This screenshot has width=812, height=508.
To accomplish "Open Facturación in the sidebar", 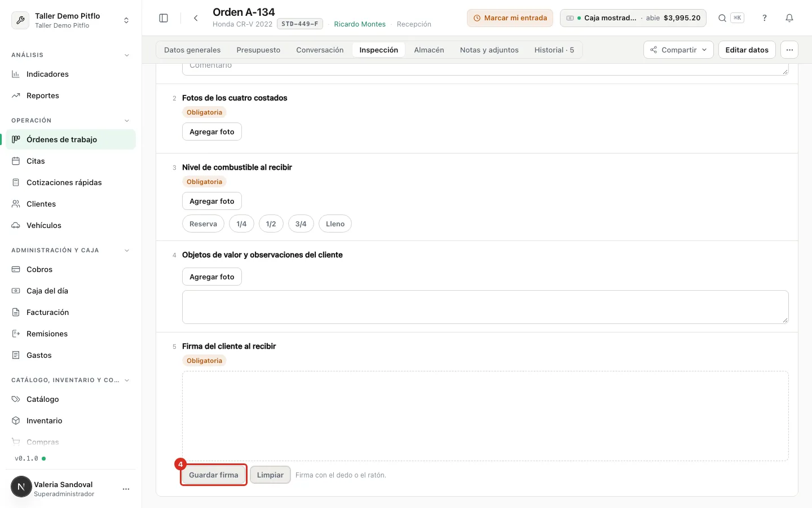I will coord(70,312).
